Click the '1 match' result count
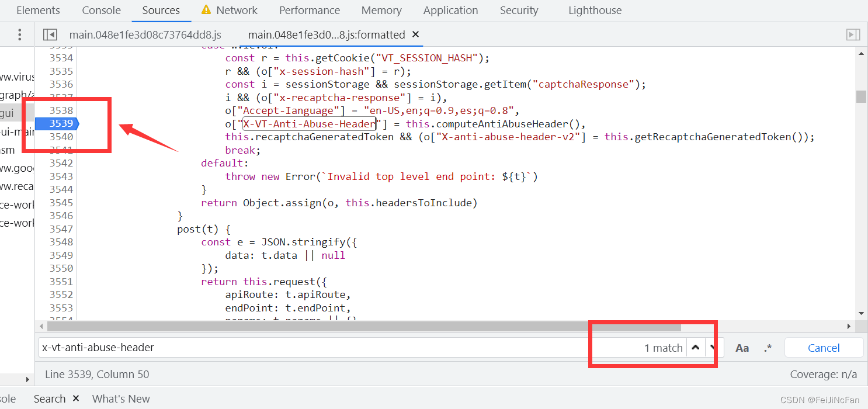Viewport: 868px width, 409px height. [x=664, y=348]
